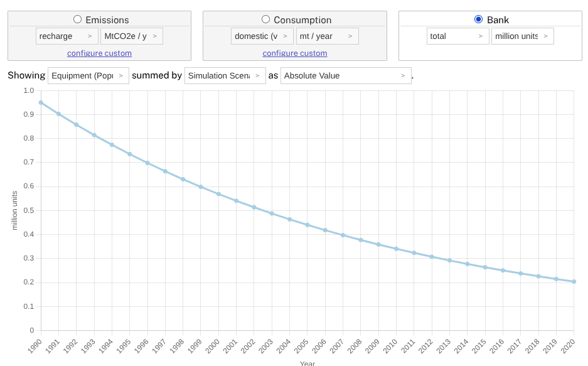Select the Emissions radio button
This screenshot has height=366, width=588.
click(78, 19)
